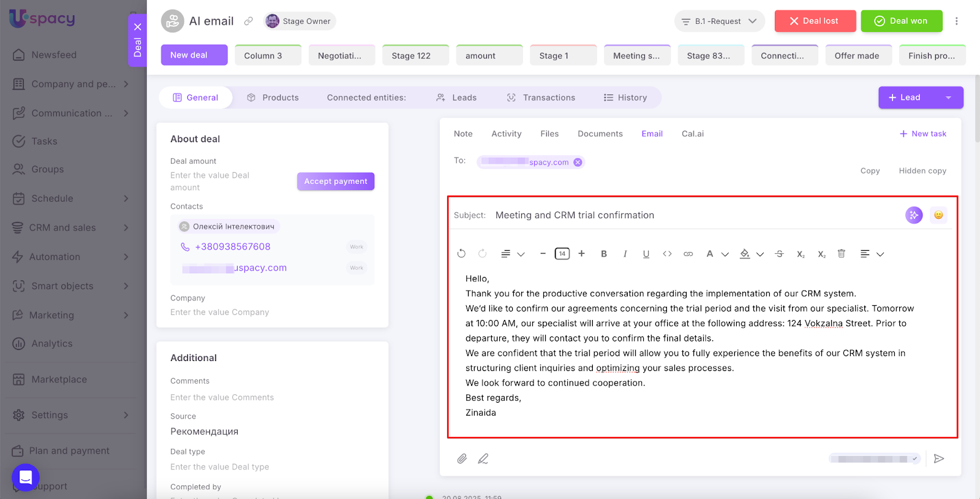Viewport: 980px width, 499px height.
Task: Expand the Lead button dropdown arrow
Action: [x=948, y=97]
